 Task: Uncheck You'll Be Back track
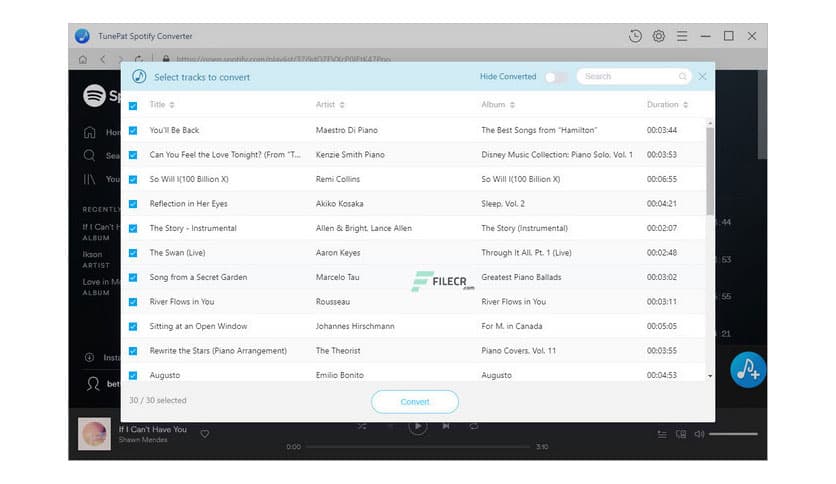click(x=133, y=131)
